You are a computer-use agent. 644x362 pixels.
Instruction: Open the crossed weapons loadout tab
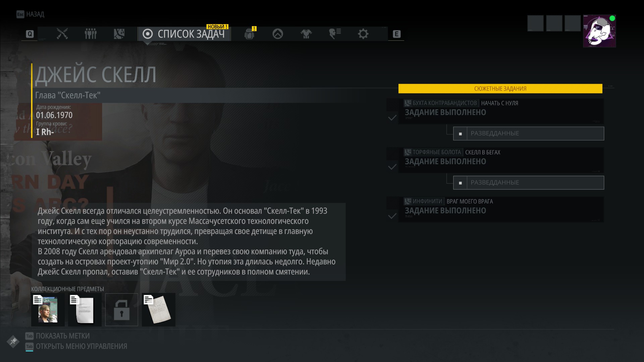pos(62,34)
